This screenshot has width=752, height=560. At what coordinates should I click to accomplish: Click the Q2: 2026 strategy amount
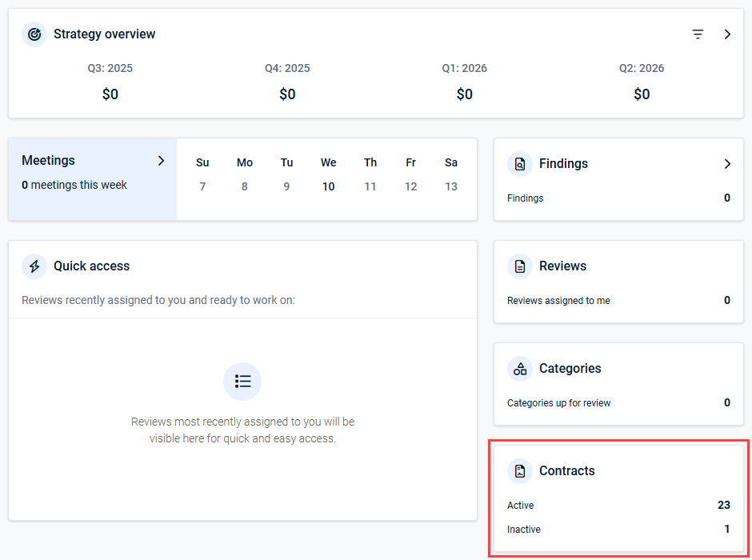point(642,94)
